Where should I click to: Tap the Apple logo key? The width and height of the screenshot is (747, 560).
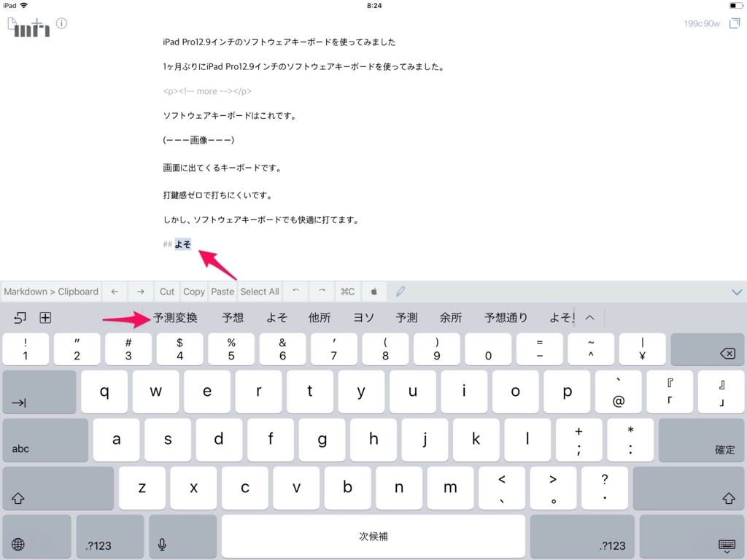coord(374,292)
